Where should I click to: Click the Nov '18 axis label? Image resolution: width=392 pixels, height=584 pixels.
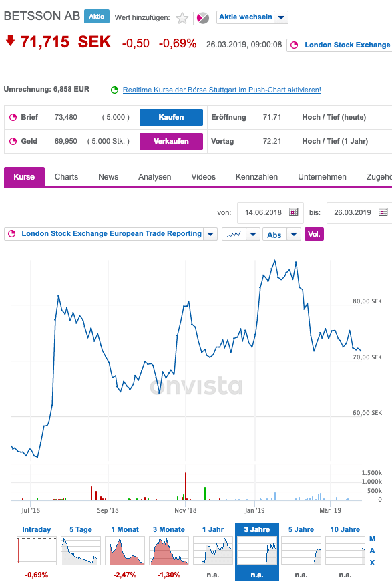[x=186, y=510]
